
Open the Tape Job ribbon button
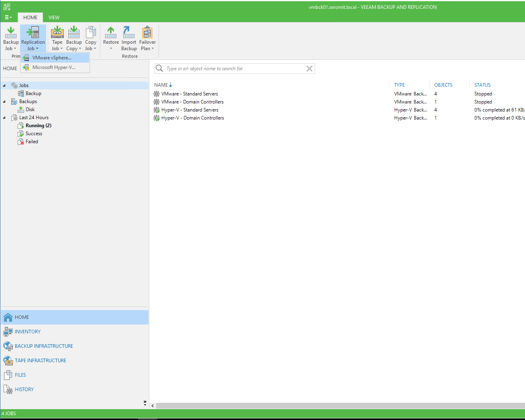pos(57,39)
